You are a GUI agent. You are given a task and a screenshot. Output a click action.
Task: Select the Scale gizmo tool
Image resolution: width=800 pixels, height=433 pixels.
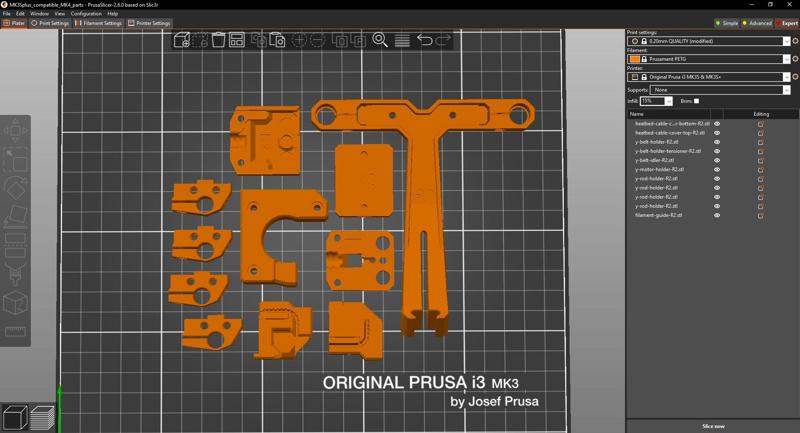[x=15, y=160]
